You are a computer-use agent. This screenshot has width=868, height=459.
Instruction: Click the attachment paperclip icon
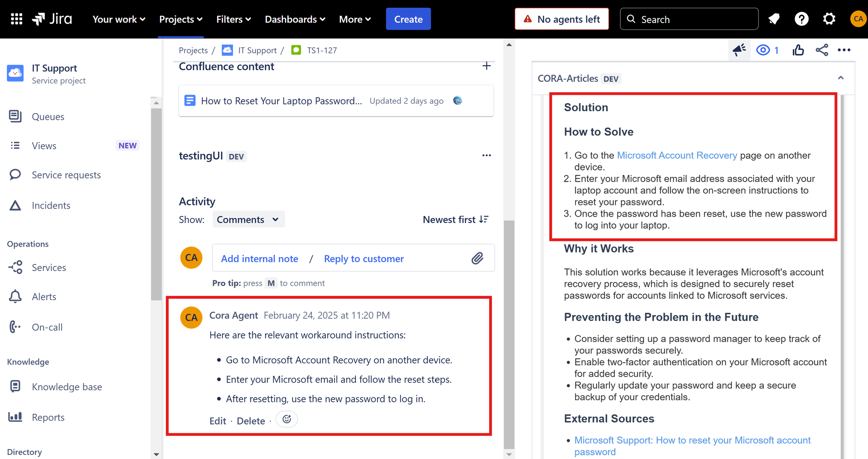click(477, 258)
